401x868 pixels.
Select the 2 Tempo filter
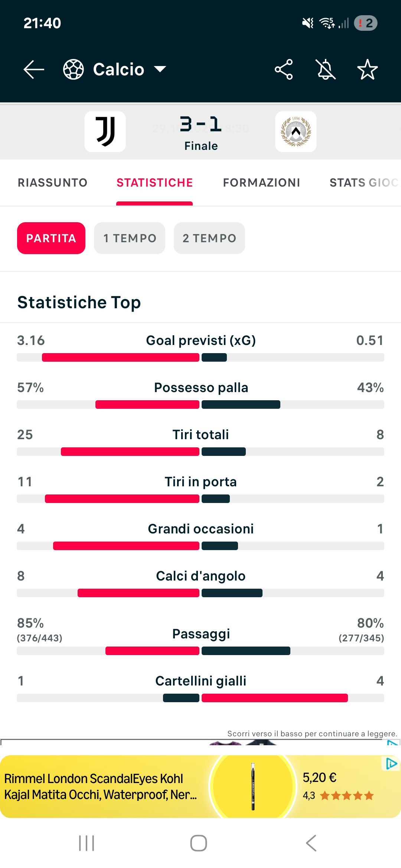click(x=209, y=238)
